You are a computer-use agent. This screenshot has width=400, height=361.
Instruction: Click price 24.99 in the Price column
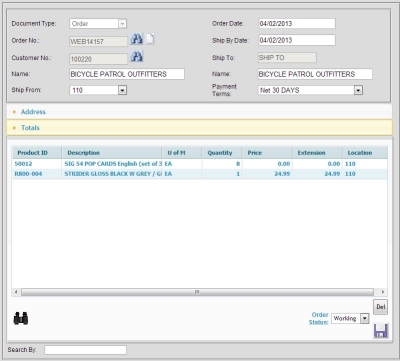282,174
